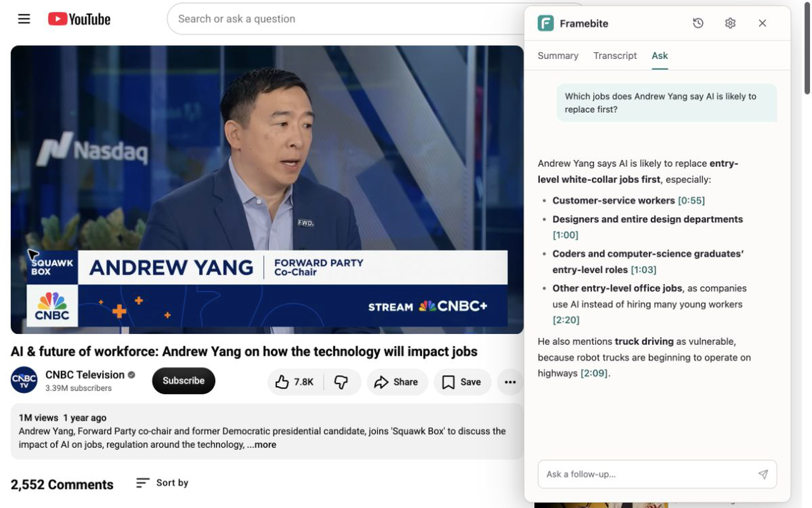Open CNBC Television channel avatar
Screen dimensions: 812x508
click(24, 380)
